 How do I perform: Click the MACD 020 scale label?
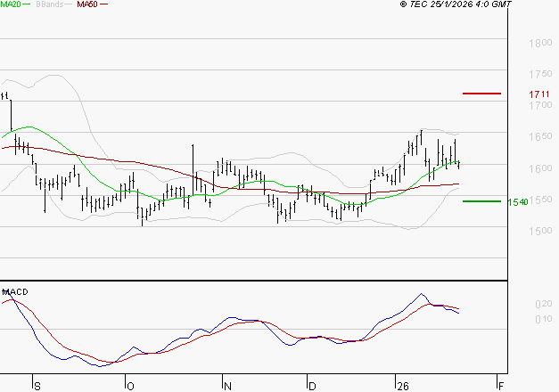click(x=544, y=304)
